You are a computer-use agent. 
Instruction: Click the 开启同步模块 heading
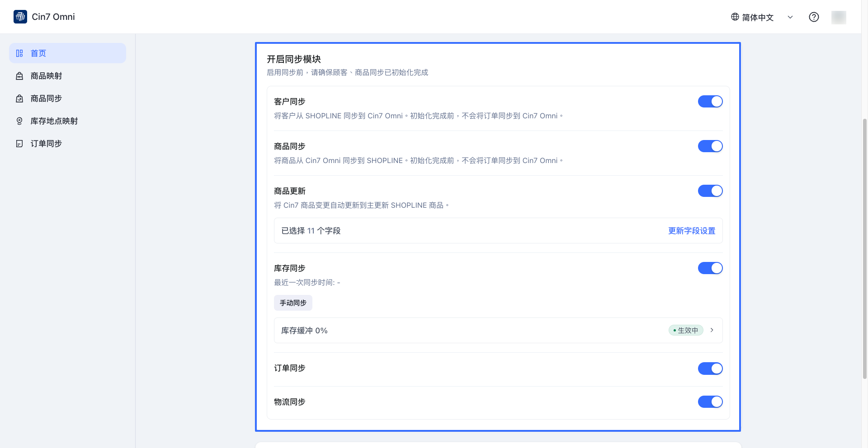click(294, 59)
